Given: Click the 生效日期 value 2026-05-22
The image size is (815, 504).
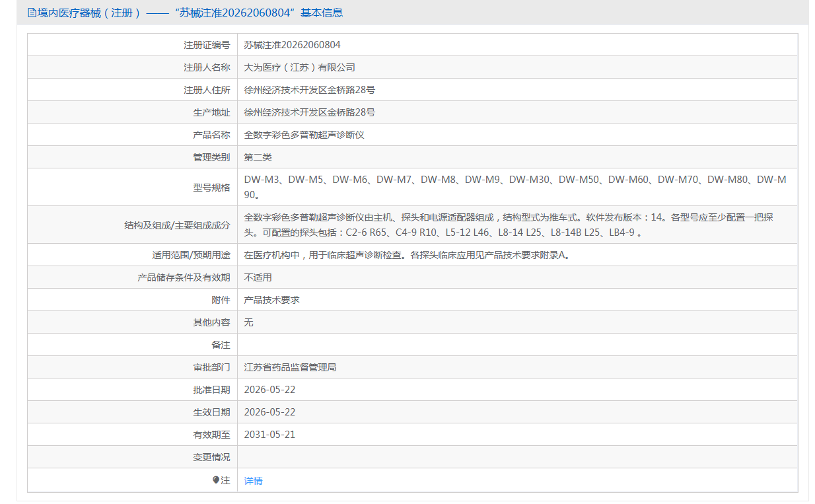Looking at the screenshot, I should [x=270, y=412].
